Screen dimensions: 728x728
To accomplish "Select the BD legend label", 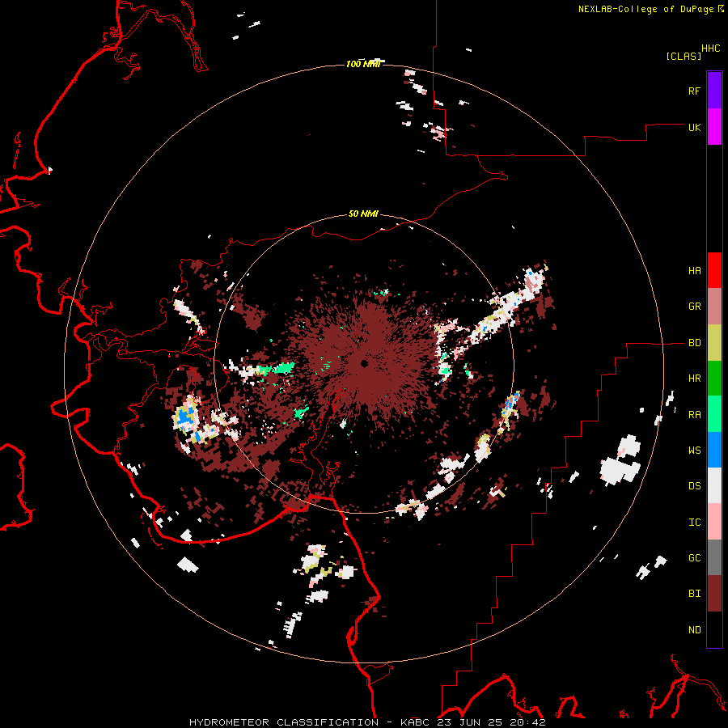I will (x=695, y=343).
